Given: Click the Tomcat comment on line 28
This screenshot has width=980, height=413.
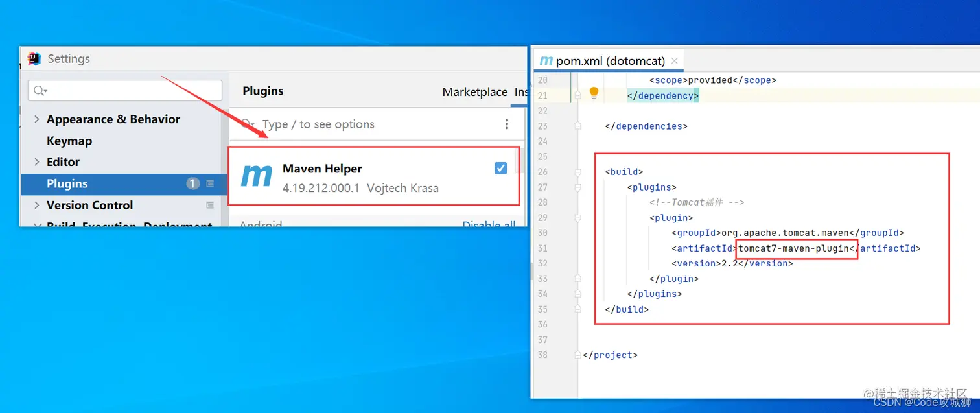Looking at the screenshot, I should (697, 202).
